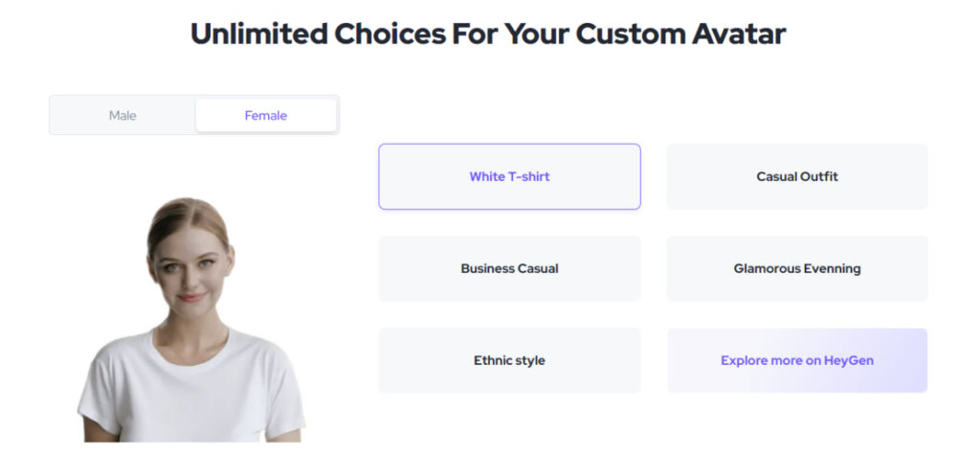Click the highlighted Female tab label
The image size is (980, 456).
[x=266, y=115]
